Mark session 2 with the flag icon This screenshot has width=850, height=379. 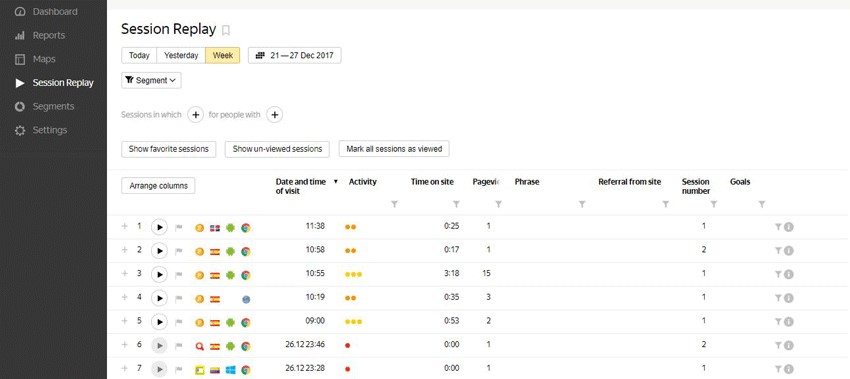click(179, 252)
